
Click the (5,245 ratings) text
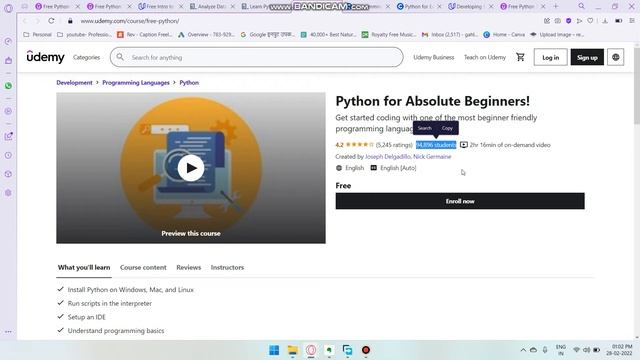(x=394, y=145)
